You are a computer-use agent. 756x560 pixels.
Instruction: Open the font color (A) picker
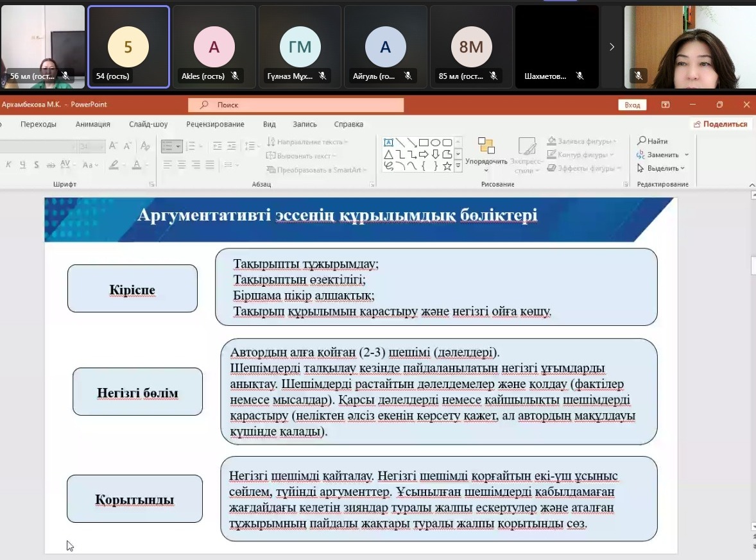pos(139,165)
